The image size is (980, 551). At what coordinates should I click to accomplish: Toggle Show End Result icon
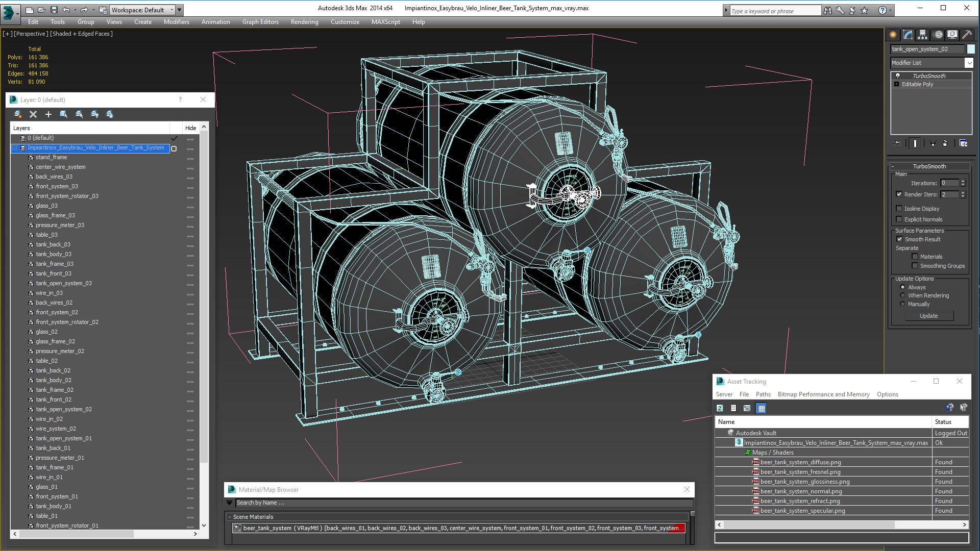coord(915,143)
